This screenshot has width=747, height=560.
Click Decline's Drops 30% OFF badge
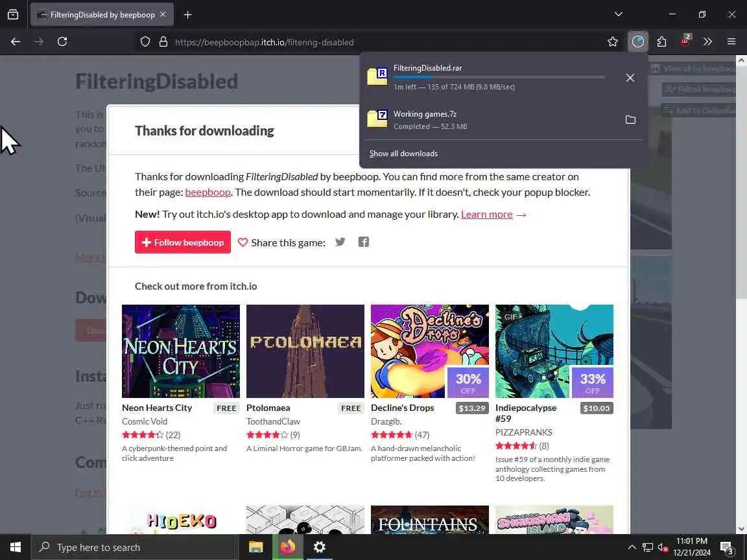pos(468,382)
